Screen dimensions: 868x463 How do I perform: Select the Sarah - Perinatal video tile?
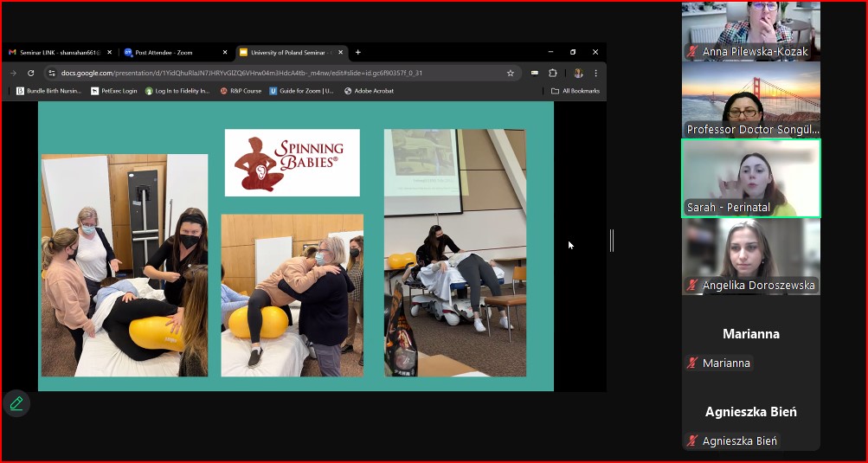coord(750,178)
